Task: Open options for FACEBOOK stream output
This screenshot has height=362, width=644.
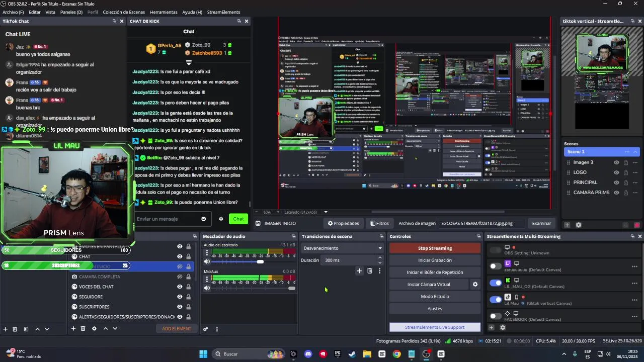Action: pyautogui.click(x=634, y=316)
